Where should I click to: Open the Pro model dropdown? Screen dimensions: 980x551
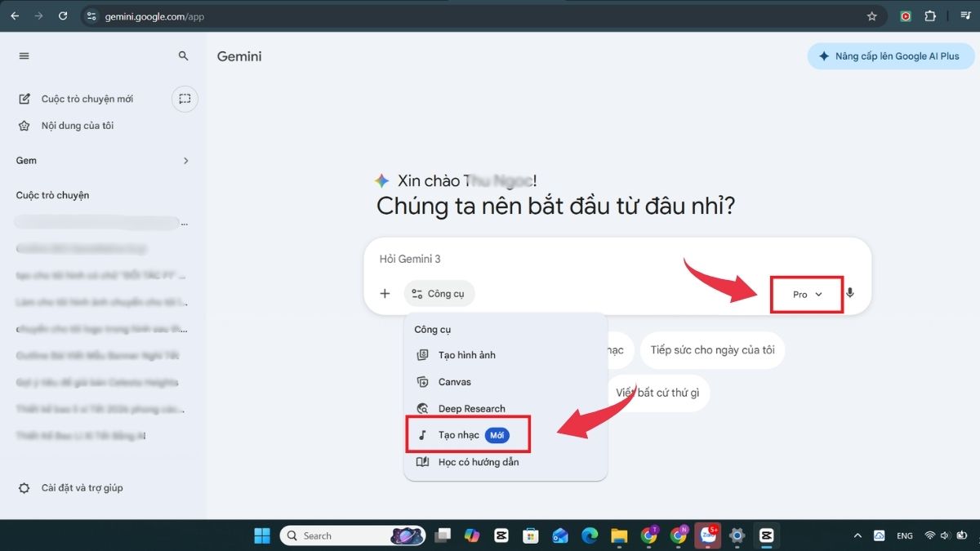[805, 294]
